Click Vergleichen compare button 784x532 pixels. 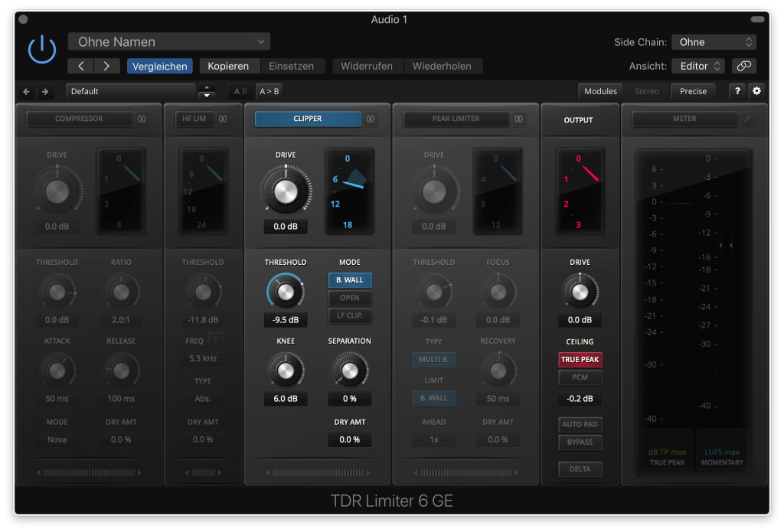click(x=160, y=66)
